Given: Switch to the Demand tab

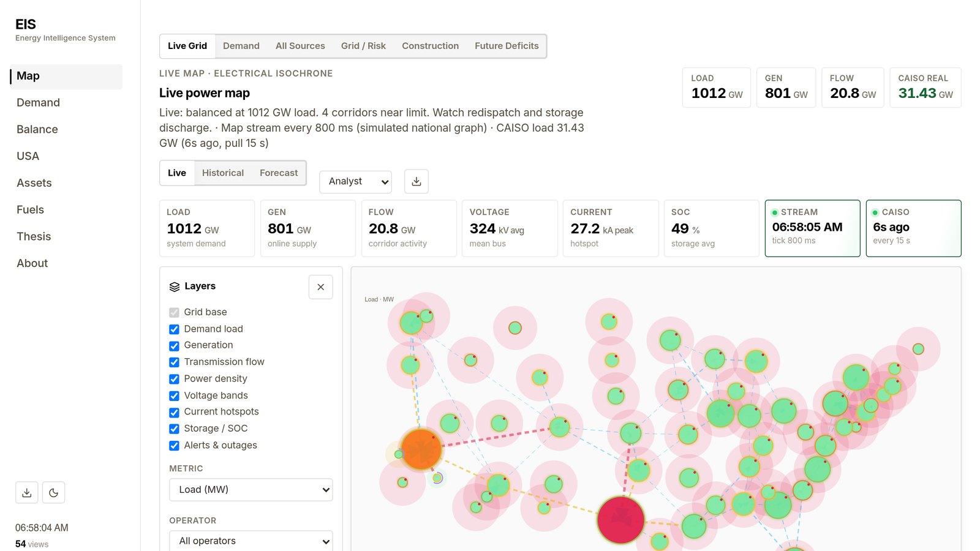Looking at the screenshot, I should pyautogui.click(x=241, y=46).
